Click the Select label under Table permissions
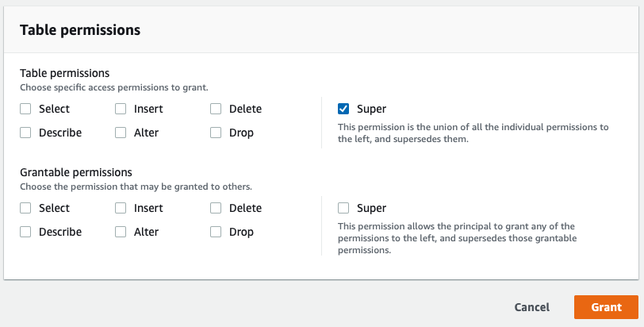Viewport: 644px width, 327px height. (54, 109)
